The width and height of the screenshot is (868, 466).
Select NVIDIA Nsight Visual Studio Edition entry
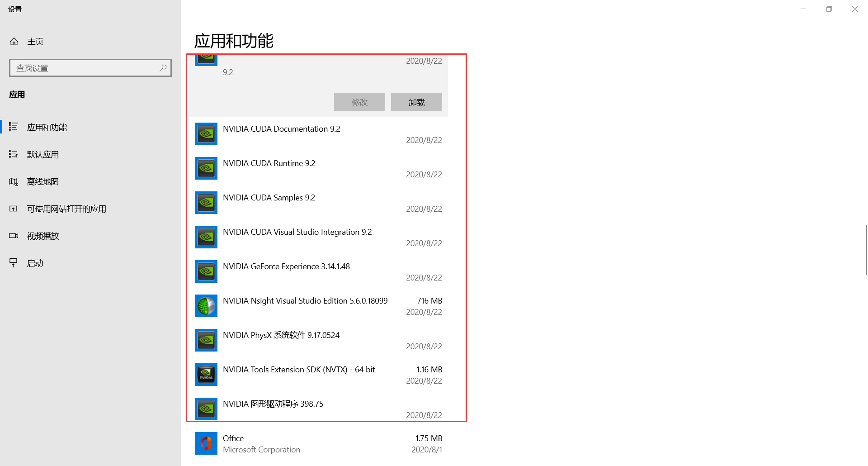[318, 306]
